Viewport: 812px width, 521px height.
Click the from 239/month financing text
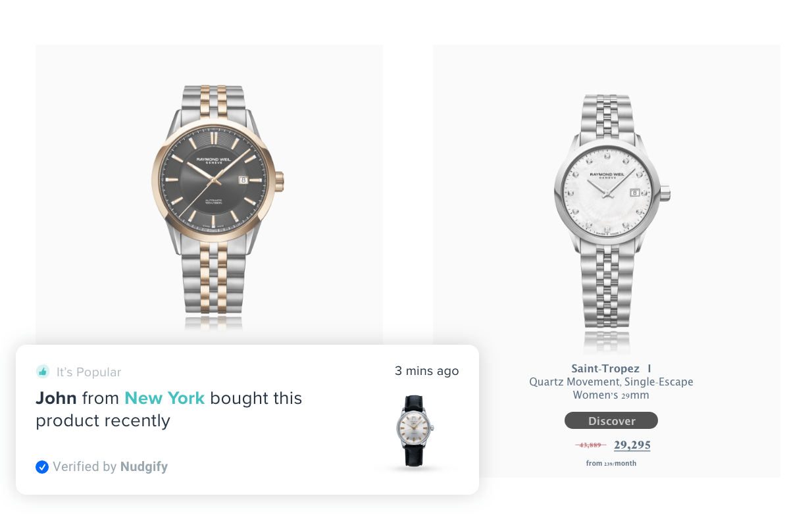tap(611, 463)
